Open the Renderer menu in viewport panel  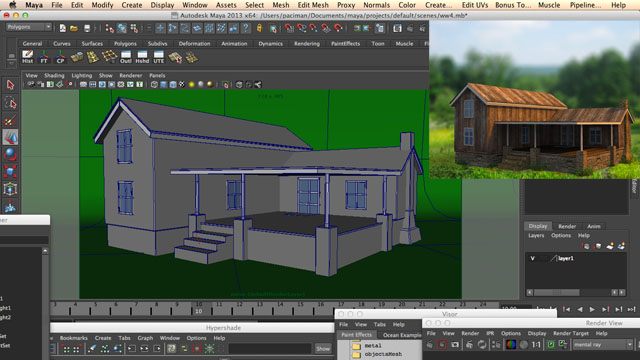(x=131, y=76)
